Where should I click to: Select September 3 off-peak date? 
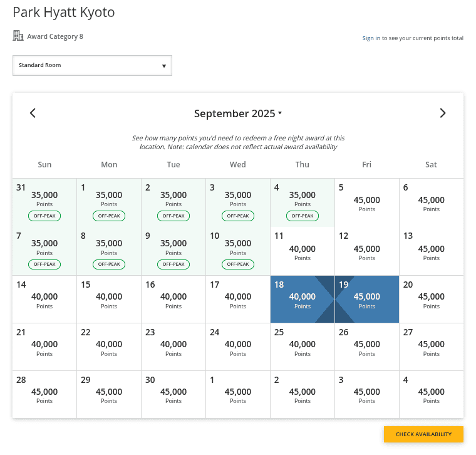238,202
